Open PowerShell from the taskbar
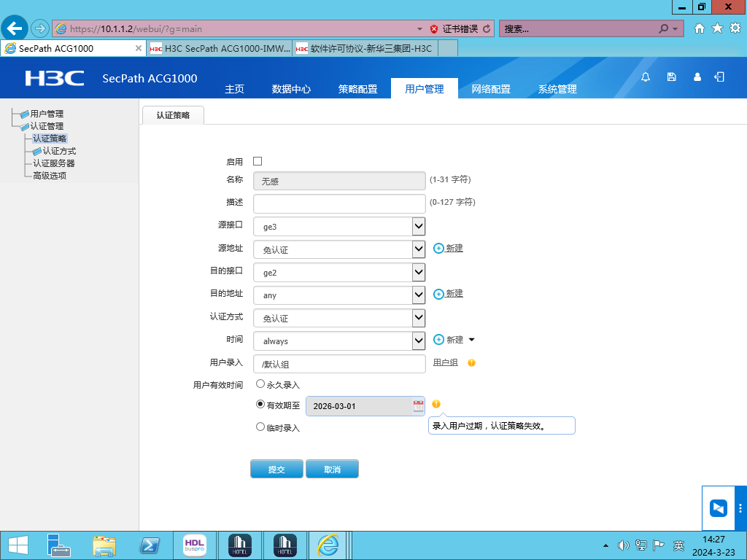 150,545
